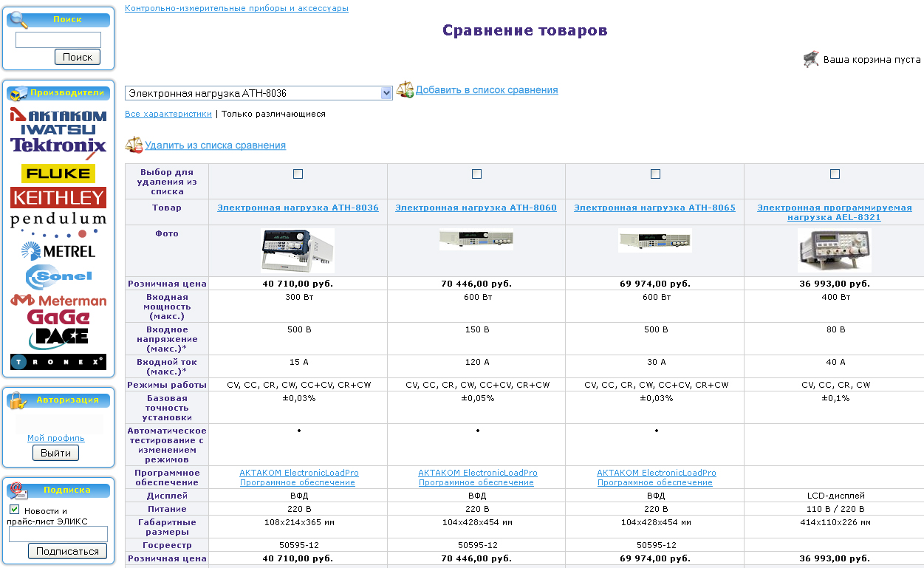This screenshot has width=924, height=568.
Task: Tick the removal checkbox for АТН-8065
Action: (655, 174)
